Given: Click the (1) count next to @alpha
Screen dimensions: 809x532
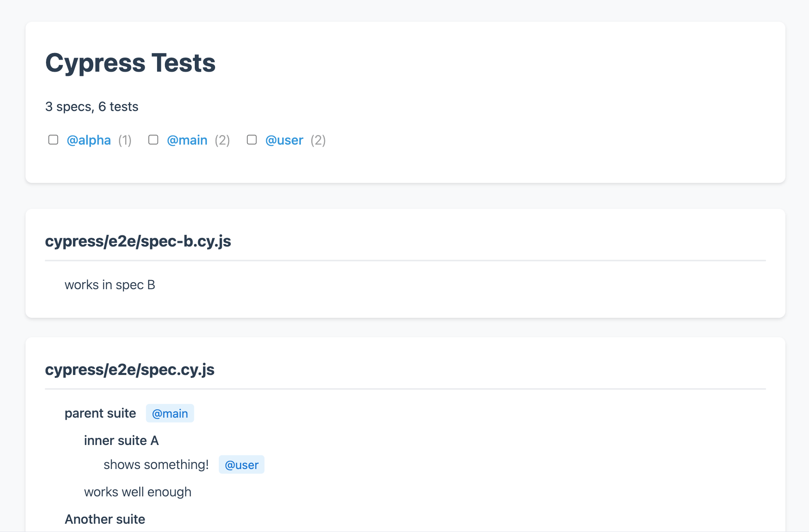Looking at the screenshot, I should (125, 140).
